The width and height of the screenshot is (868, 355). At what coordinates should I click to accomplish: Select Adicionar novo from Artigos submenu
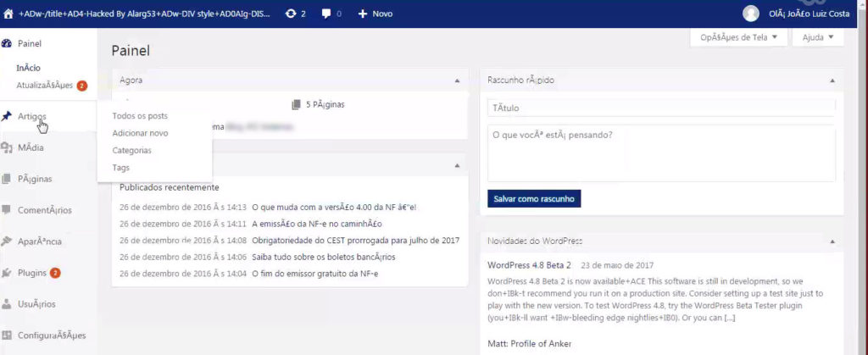(x=140, y=133)
